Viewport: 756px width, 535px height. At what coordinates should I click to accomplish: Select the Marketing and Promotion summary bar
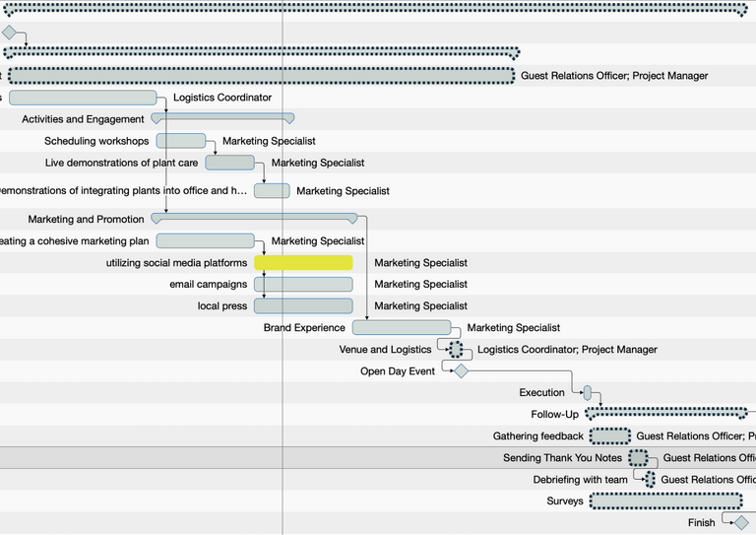(254, 219)
